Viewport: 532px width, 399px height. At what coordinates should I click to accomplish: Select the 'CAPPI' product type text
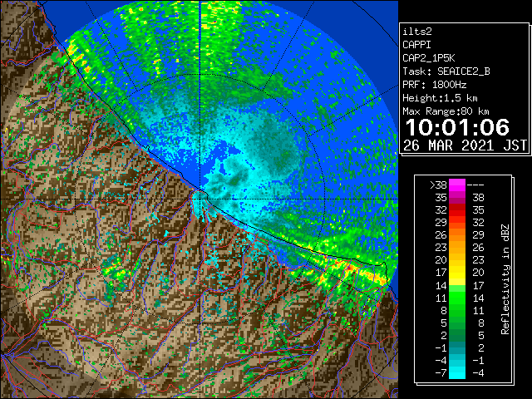click(x=416, y=45)
